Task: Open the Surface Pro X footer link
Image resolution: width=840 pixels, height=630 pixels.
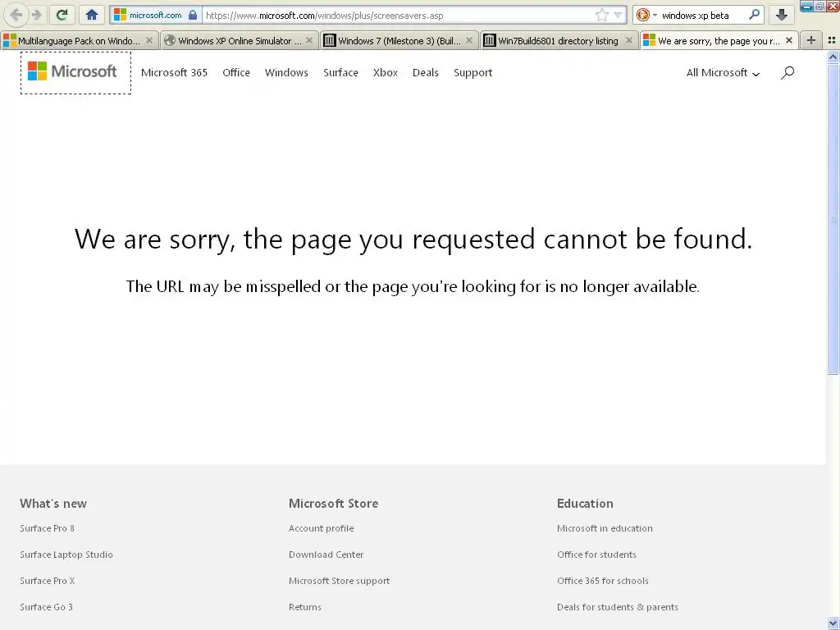Action: [x=47, y=581]
